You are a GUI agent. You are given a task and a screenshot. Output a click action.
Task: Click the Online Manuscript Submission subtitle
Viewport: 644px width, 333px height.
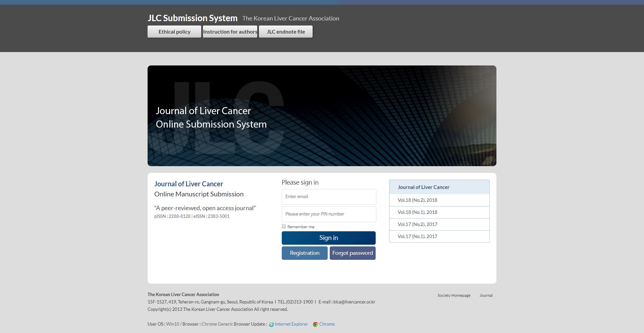click(x=199, y=194)
